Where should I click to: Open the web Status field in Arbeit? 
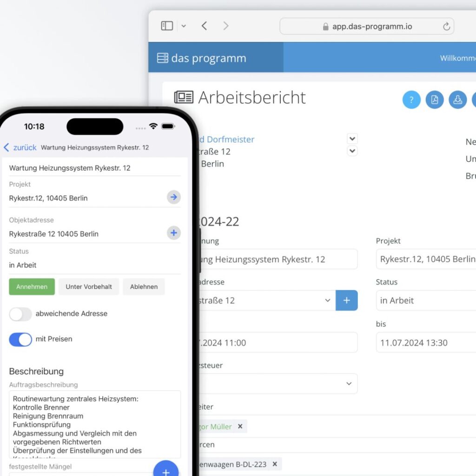(426, 301)
